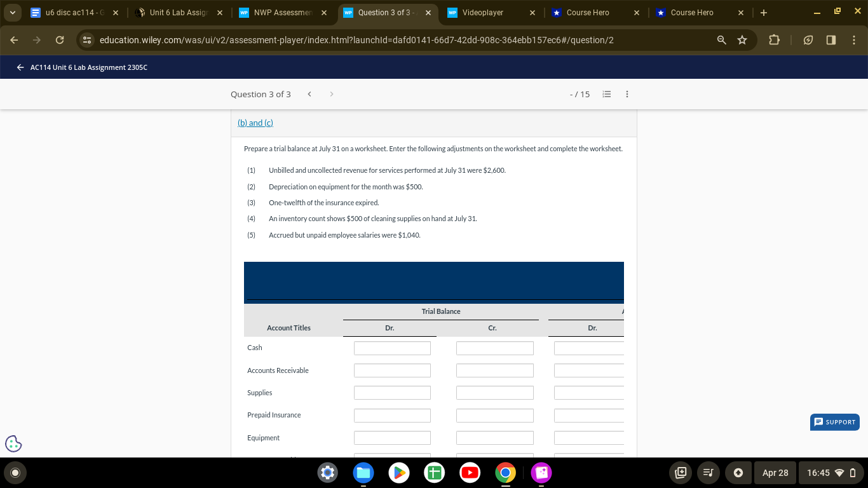Go forward with browser forward arrow
This screenshot has width=868, height=488.
(37, 40)
